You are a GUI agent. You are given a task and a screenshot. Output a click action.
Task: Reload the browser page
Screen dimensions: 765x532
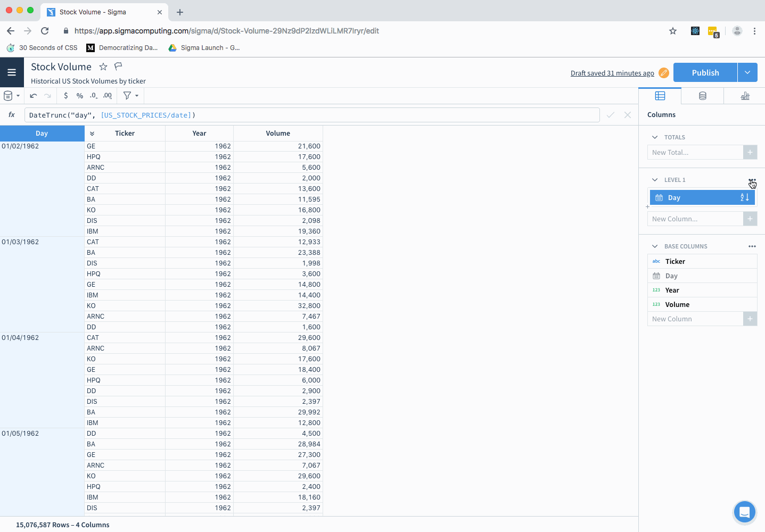[45, 31]
